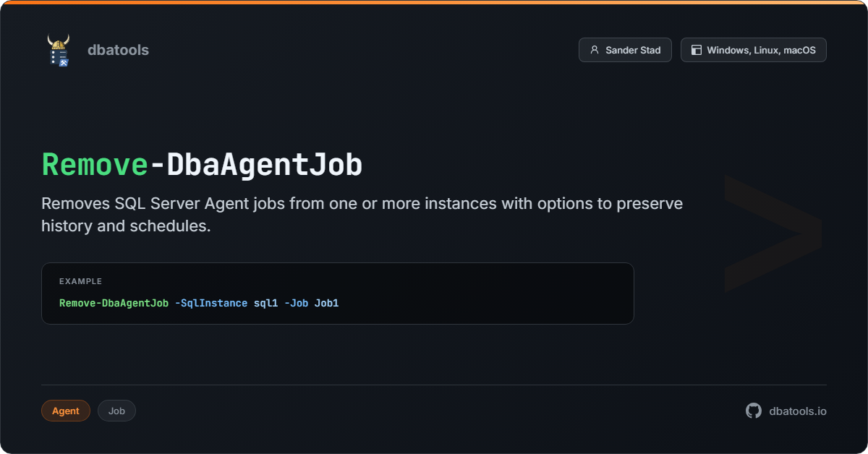868x454 pixels.
Task: Click the -SqlInstance parameter in the example
Action: point(211,303)
